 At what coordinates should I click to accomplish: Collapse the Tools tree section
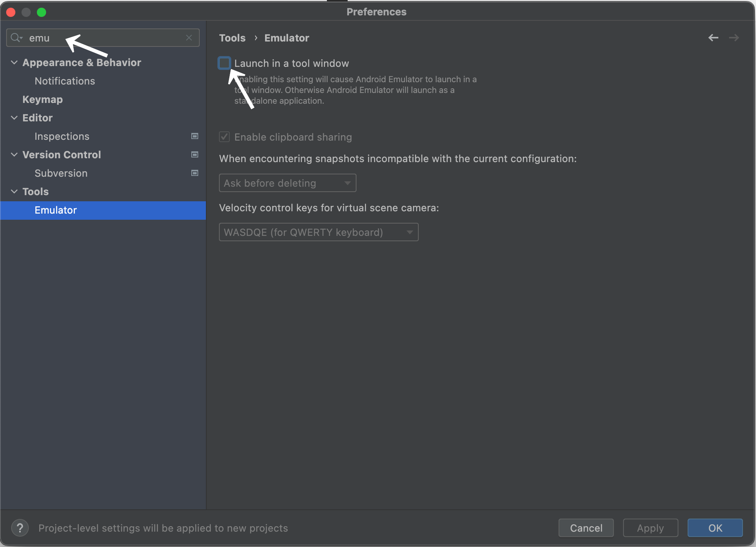point(14,191)
